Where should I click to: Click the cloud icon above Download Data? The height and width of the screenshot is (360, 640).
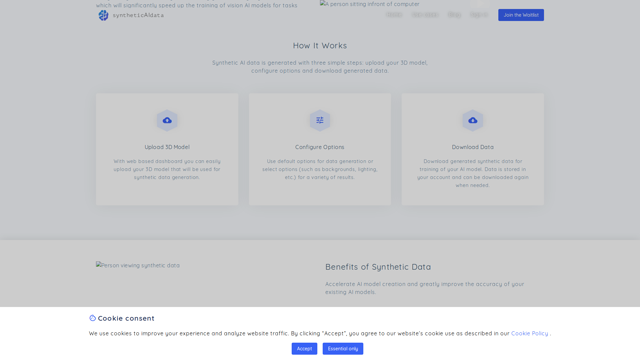click(473, 120)
